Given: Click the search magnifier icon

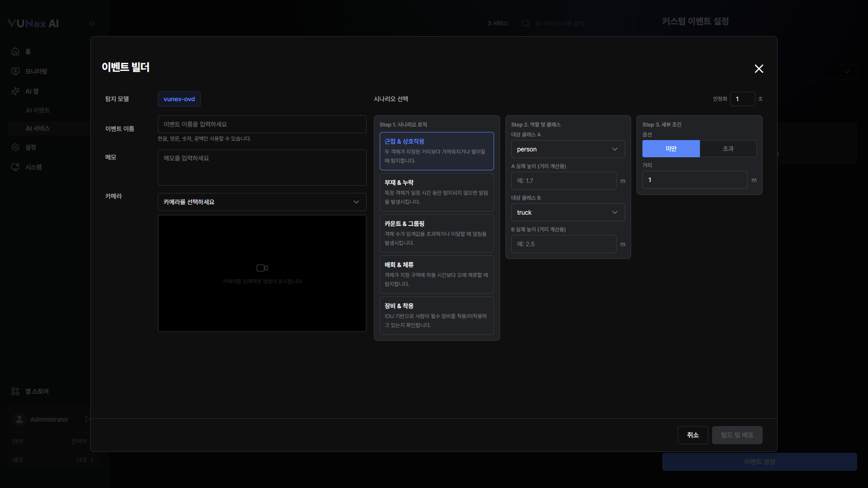Looking at the screenshot, I should coord(526,23).
